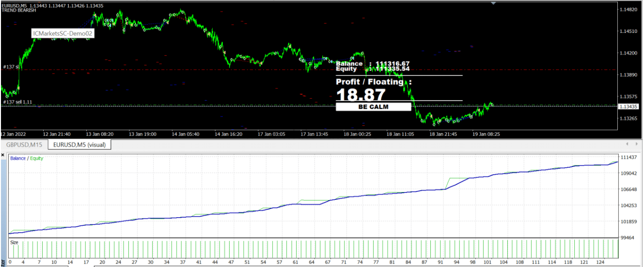Click the 18.87 floating profit value

361,94
